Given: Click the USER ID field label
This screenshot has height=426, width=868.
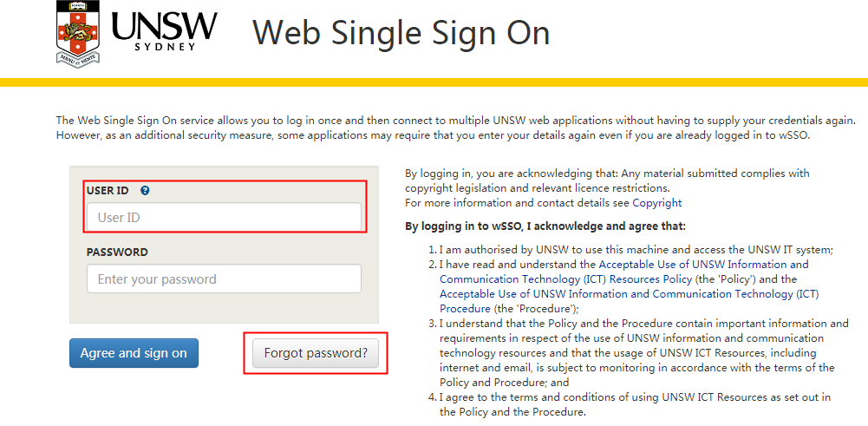Looking at the screenshot, I should coord(108,191).
